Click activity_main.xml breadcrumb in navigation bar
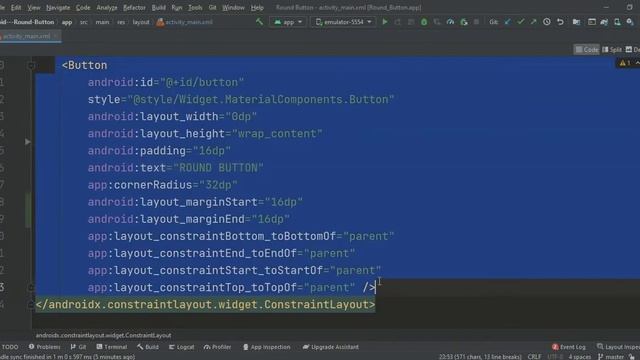This screenshot has height=360, width=640. (184, 22)
